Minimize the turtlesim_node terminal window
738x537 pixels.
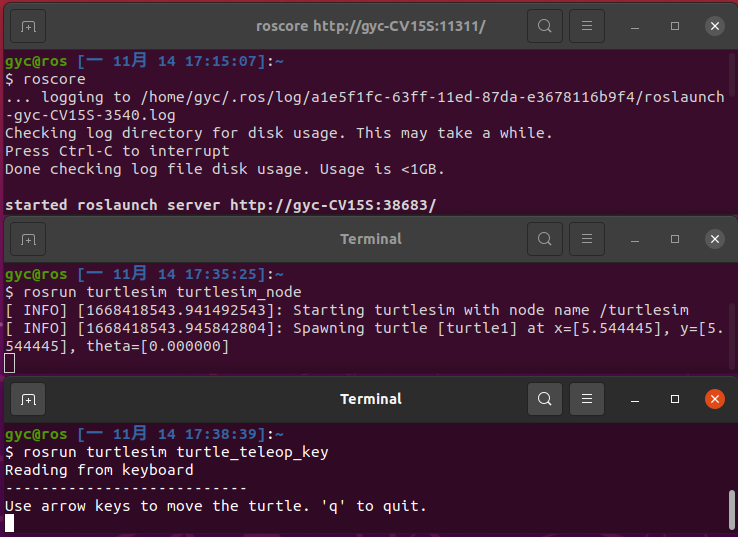635,240
